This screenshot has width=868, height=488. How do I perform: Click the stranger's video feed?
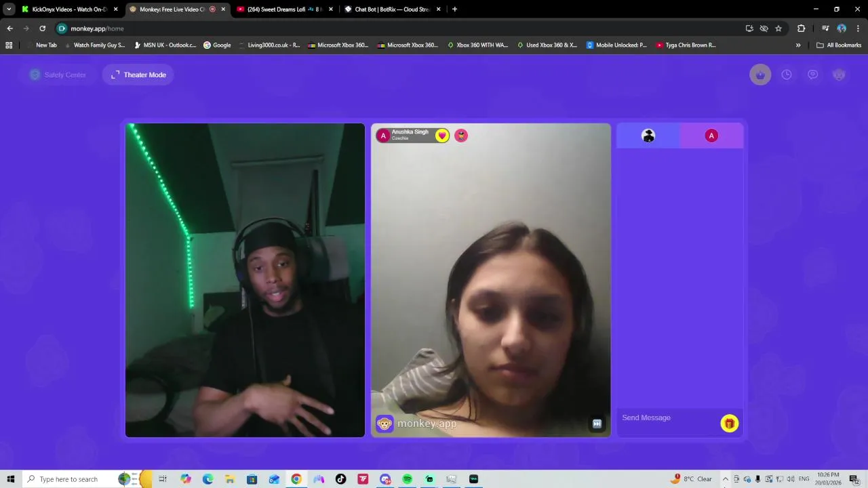[x=490, y=280]
